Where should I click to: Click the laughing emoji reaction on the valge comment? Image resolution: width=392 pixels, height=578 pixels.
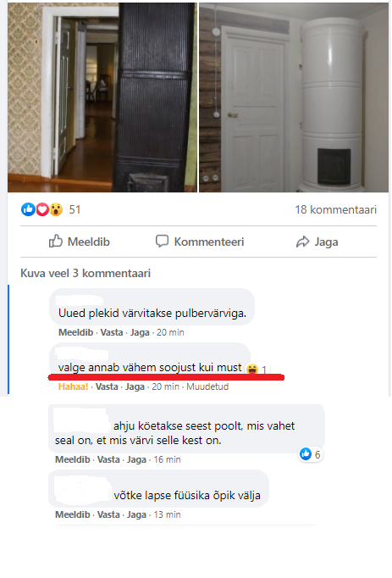click(x=252, y=369)
